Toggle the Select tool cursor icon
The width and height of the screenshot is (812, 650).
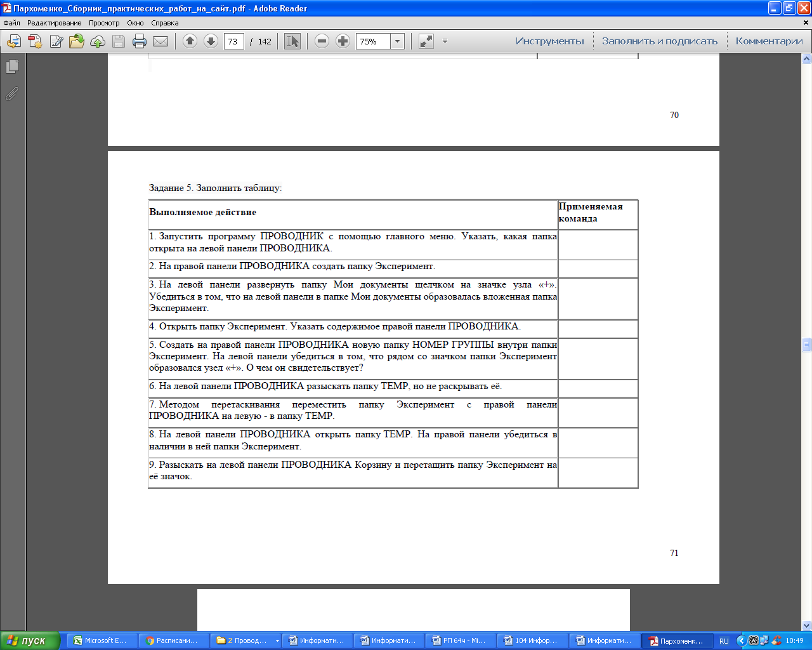[292, 41]
